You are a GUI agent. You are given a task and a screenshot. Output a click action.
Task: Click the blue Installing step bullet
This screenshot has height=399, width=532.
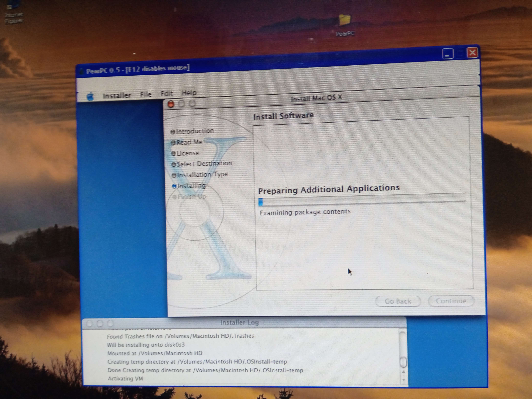click(174, 186)
